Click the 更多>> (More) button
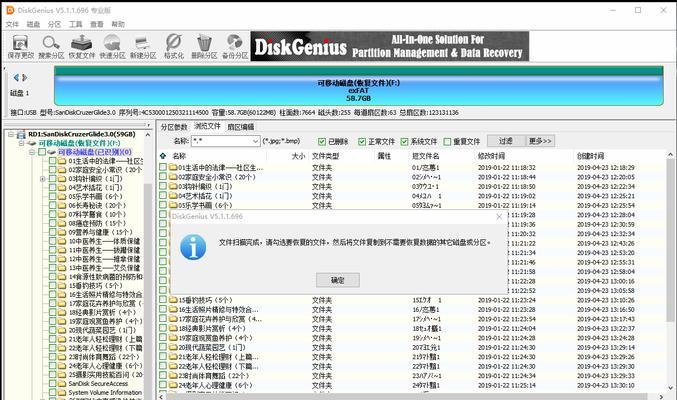 (540, 141)
